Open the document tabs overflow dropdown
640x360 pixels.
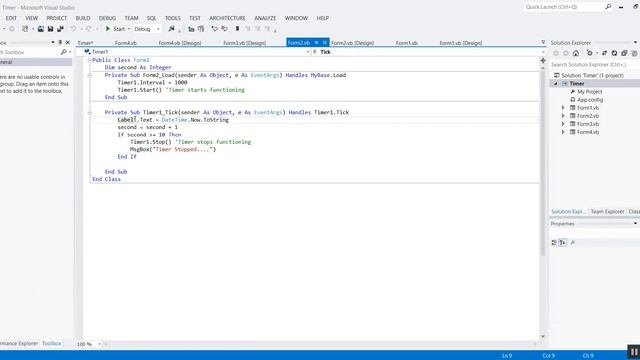tap(543, 42)
